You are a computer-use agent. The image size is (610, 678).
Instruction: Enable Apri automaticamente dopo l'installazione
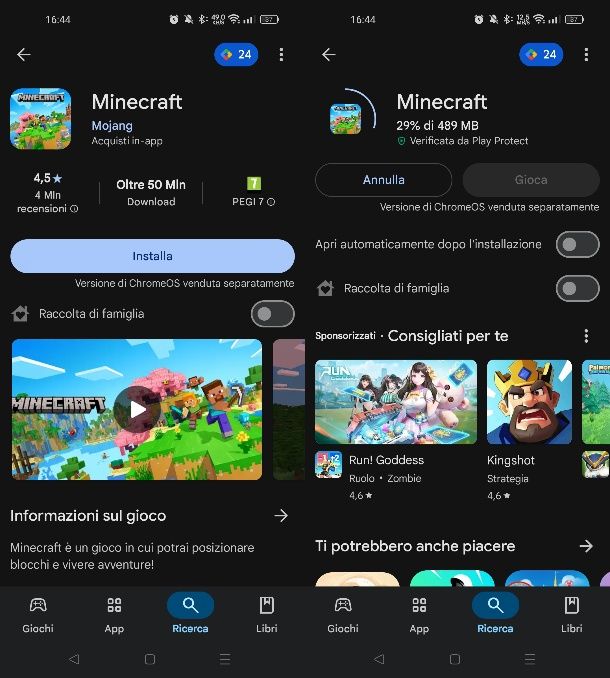tap(578, 244)
